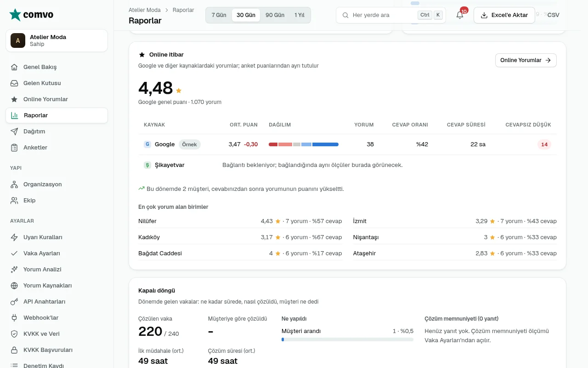Click the %42 cevap oranı value

(422, 144)
